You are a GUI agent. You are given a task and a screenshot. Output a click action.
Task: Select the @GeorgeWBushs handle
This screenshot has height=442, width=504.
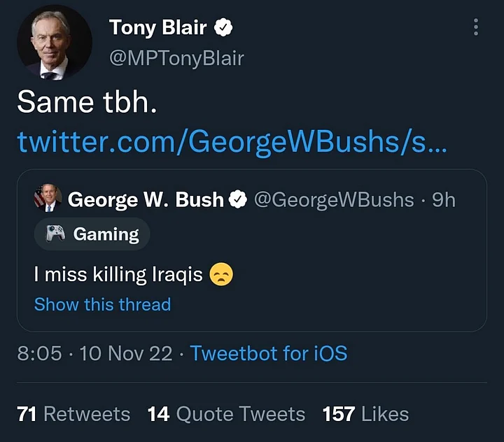pos(333,200)
